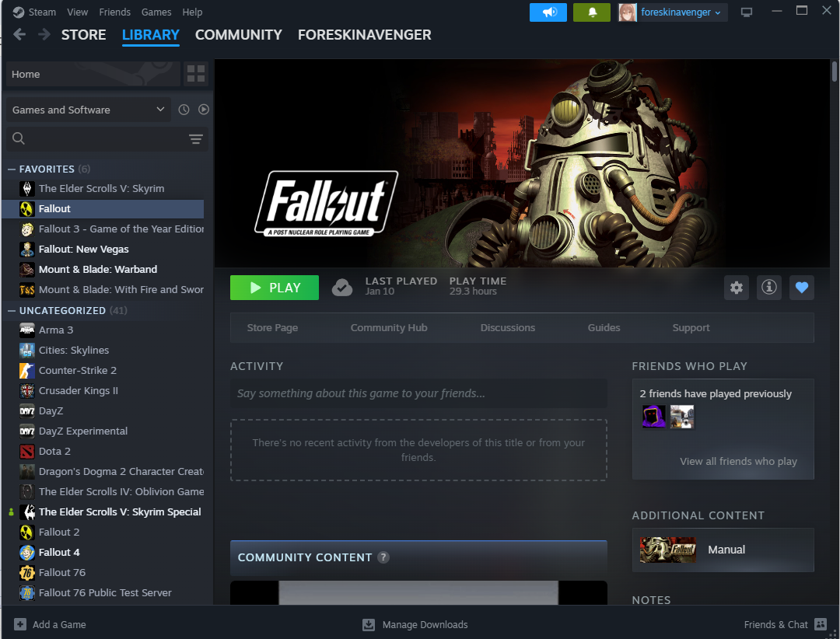Viewport: 840px width, 639px height.
Task: Click the Dota 2 red game icon
Action: pos(26,452)
